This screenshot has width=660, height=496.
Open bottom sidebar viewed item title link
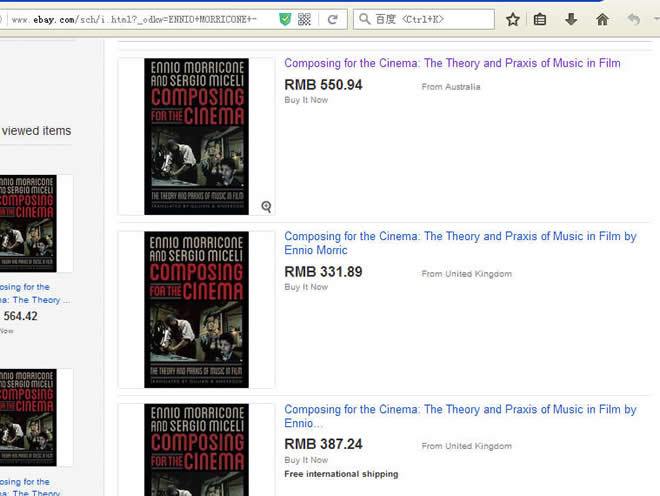29,488
